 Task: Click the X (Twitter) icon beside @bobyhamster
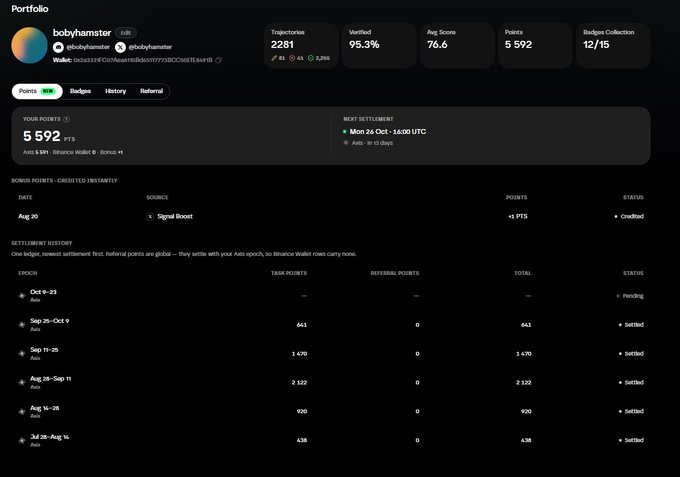click(x=120, y=47)
